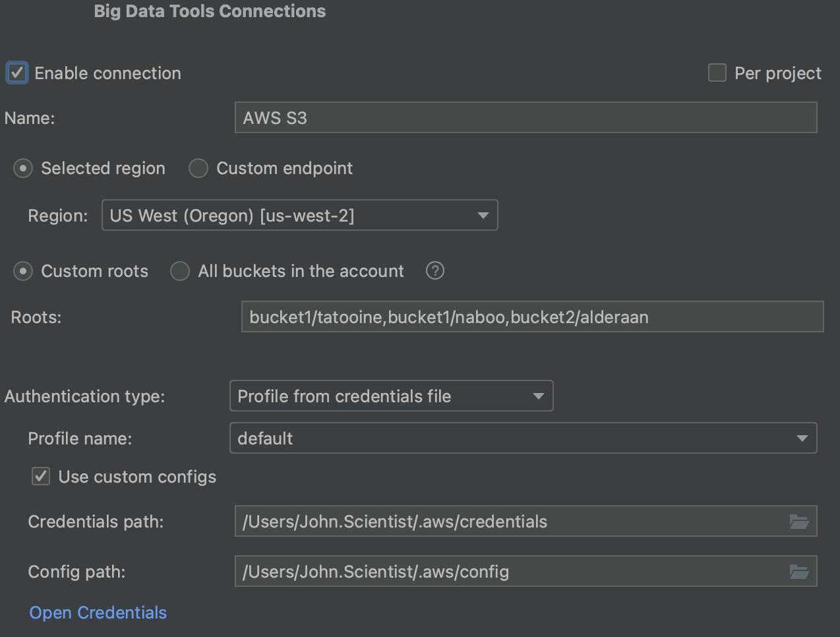
Task: Toggle the Use custom configs checkbox
Action: click(x=41, y=476)
